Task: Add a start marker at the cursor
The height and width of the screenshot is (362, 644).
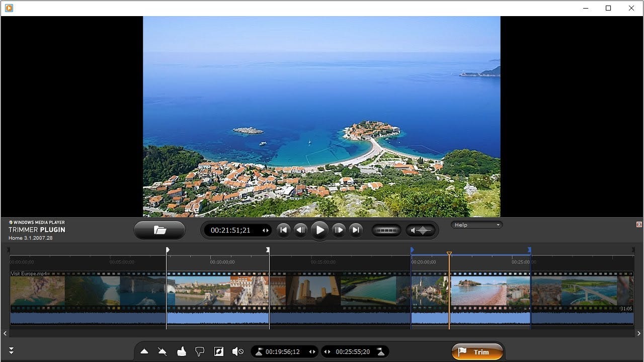Action: click(x=144, y=351)
